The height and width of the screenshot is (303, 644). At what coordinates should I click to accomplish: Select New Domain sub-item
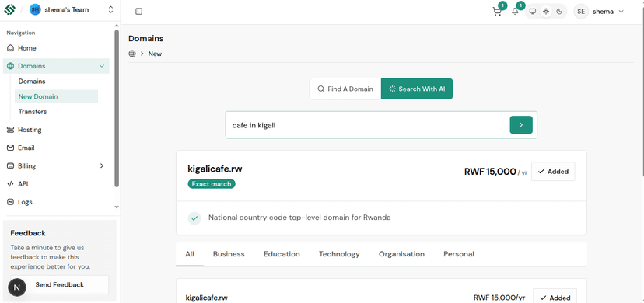pos(56,96)
